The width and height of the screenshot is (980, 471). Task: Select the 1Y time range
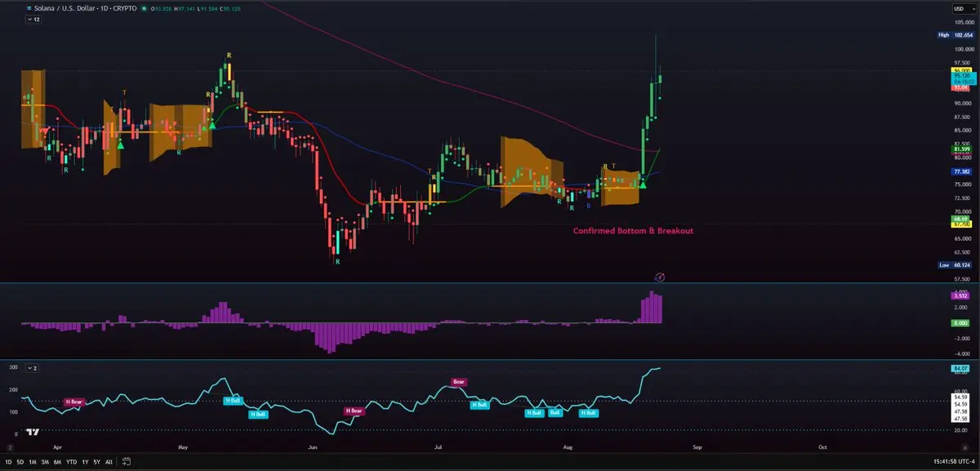coord(85,461)
